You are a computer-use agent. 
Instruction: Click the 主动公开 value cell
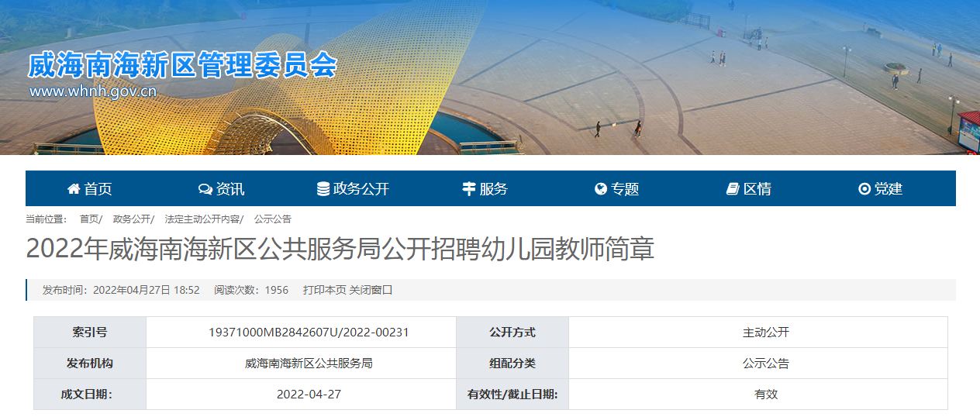758,332
